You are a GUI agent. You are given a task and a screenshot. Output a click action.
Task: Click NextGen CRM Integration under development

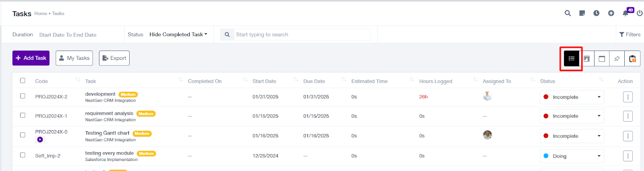[x=110, y=100]
